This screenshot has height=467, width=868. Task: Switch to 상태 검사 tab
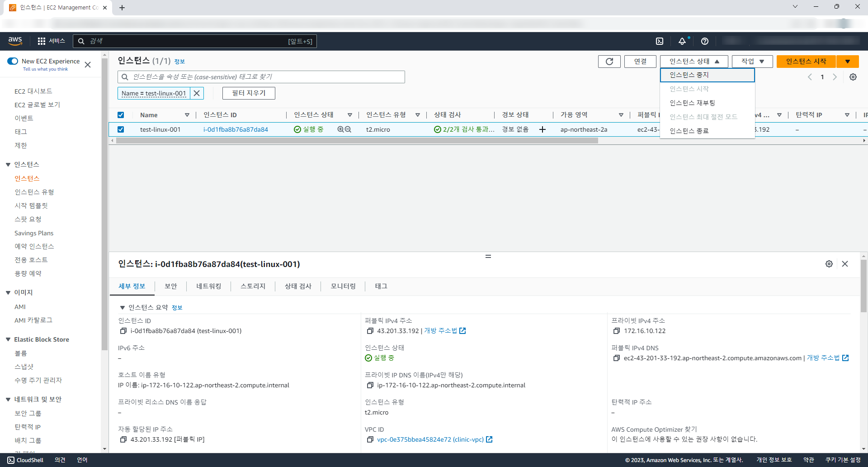coord(298,286)
